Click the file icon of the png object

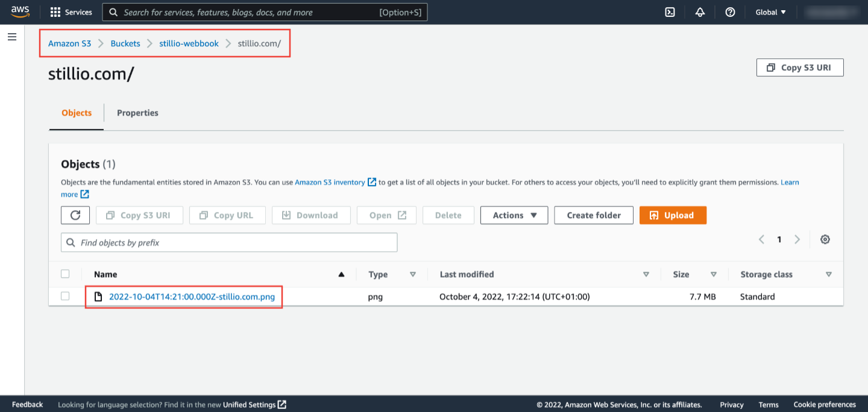pyautogui.click(x=98, y=296)
